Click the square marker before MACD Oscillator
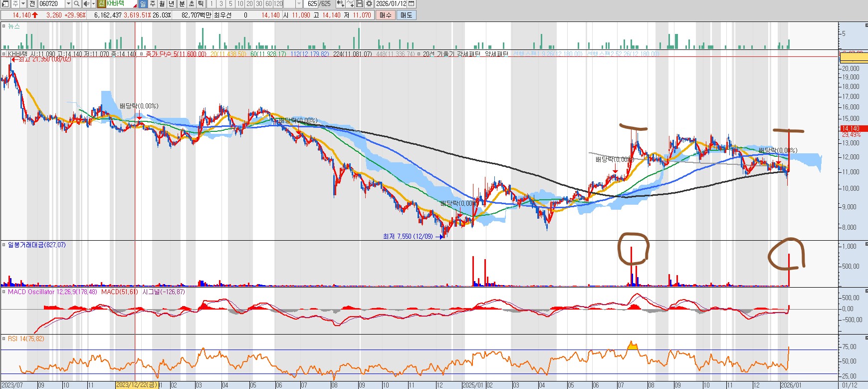Viewport: 868px width, 389px height. 4,292
